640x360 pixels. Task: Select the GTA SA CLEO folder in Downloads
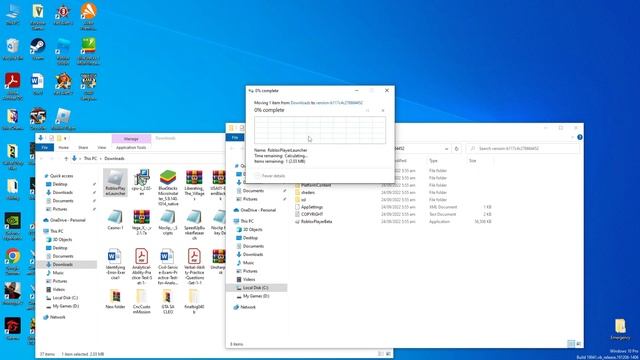pyautogui.click(x=168, y=302)
